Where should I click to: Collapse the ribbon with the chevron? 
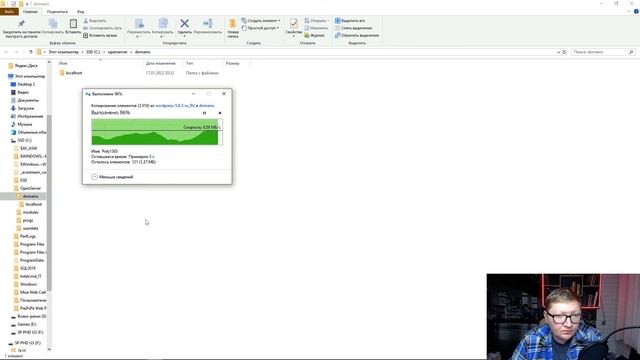click(x=629, y=11)
